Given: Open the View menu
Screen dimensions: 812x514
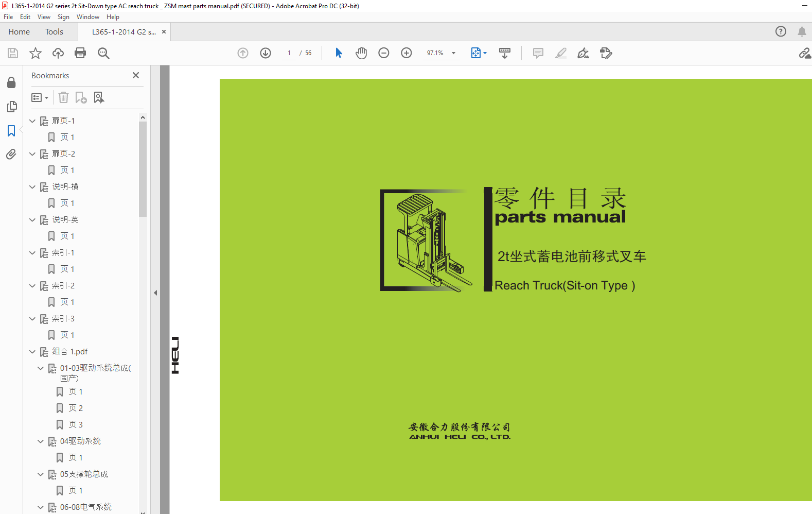Looking at the screenshot, I should coord(44,17).
